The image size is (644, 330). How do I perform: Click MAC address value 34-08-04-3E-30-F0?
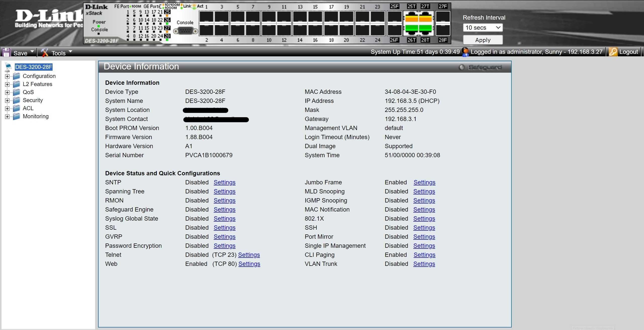pyautogui.click(x=410, y=92)
